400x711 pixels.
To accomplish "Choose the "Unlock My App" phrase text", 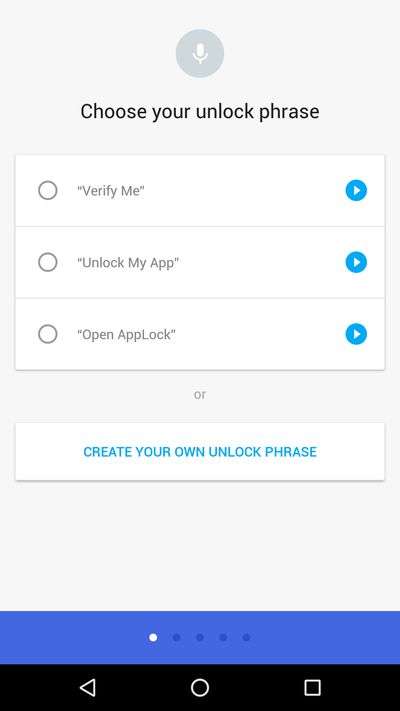I will point(128,263).
